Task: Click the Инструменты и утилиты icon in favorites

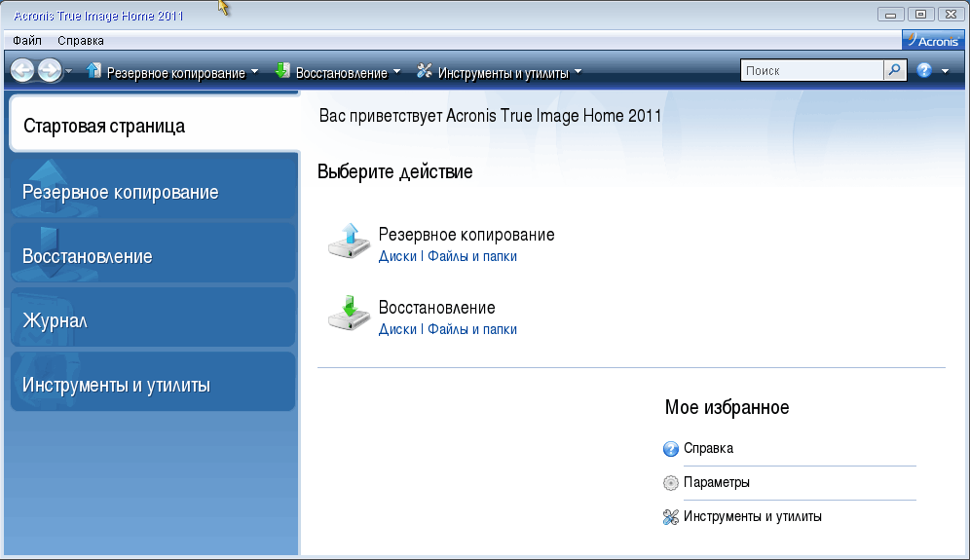Action: [x=670, y=517]
